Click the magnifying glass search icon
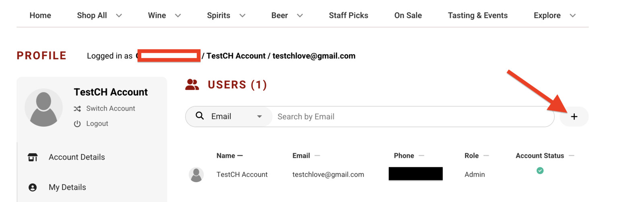Viewport: 644px width, 202px height. [x=200, y=116]
